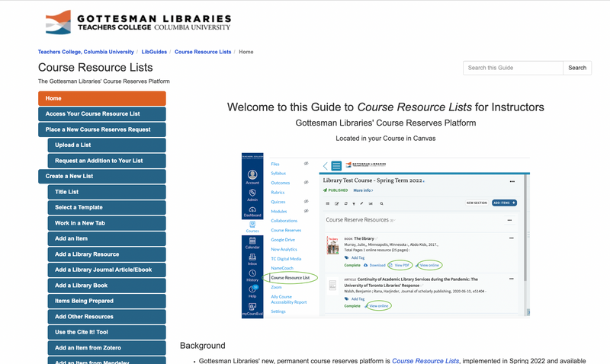Click Gottesman Libraries' Course Reserves Platform subtitle under the welcome heading
610x364 pixels.
coord(386,123)
